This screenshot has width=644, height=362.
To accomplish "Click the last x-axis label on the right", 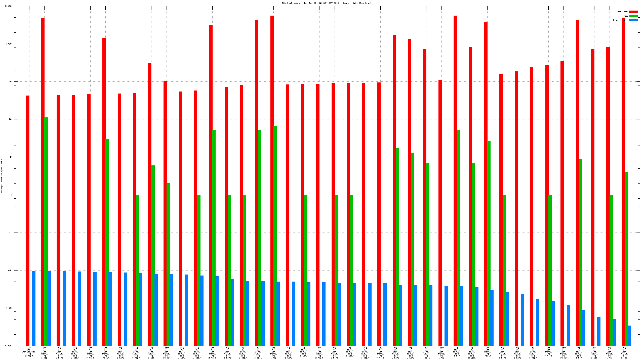I will point(624,353).
